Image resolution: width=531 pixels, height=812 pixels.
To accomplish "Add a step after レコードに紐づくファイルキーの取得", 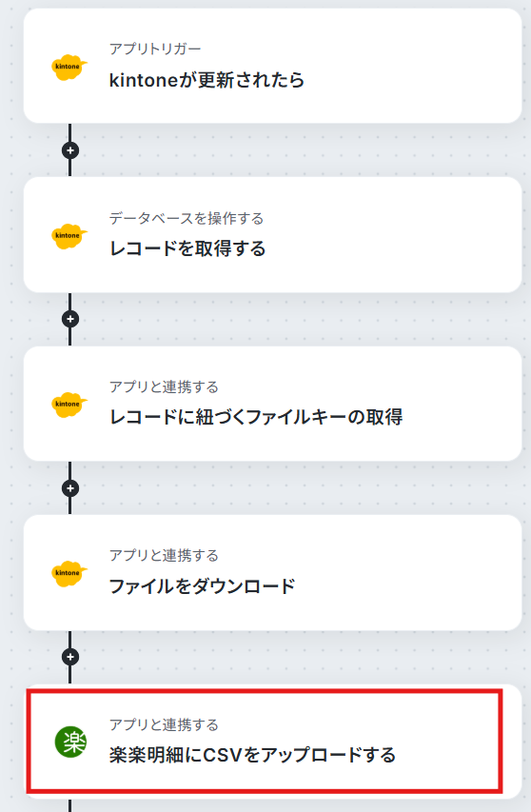I will 70,488.
